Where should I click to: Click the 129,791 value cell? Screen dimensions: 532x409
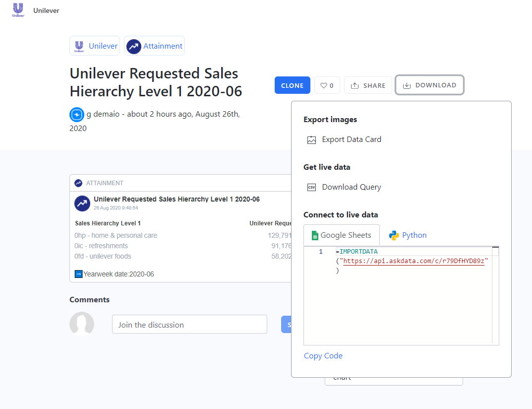[x=280, y=235]
